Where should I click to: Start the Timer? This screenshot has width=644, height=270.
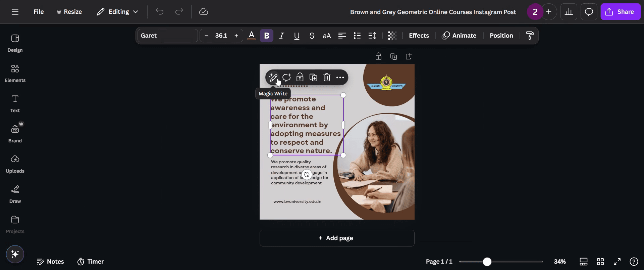tap(91, 262)
